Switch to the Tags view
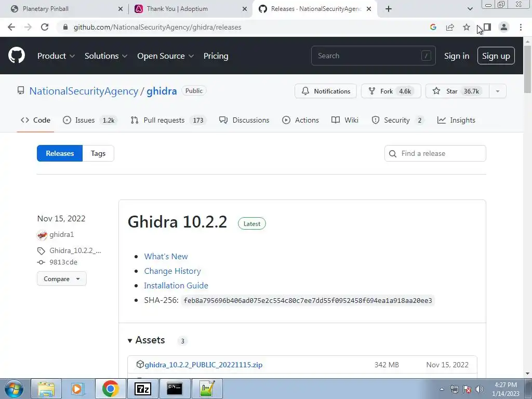The image size is (532, 399). click(98, 153)
